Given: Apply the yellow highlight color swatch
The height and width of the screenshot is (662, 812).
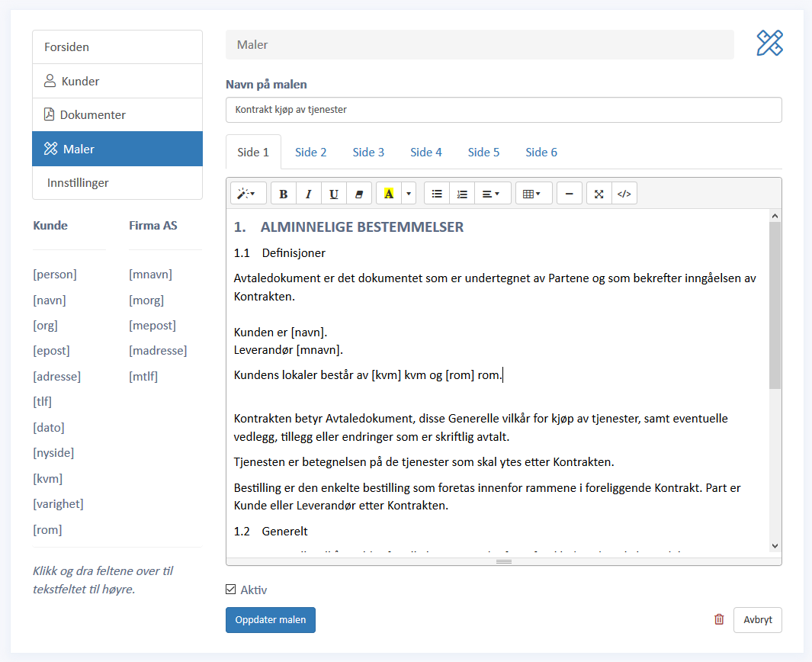Looking at the screenshot, I should (x=389, y=194).
